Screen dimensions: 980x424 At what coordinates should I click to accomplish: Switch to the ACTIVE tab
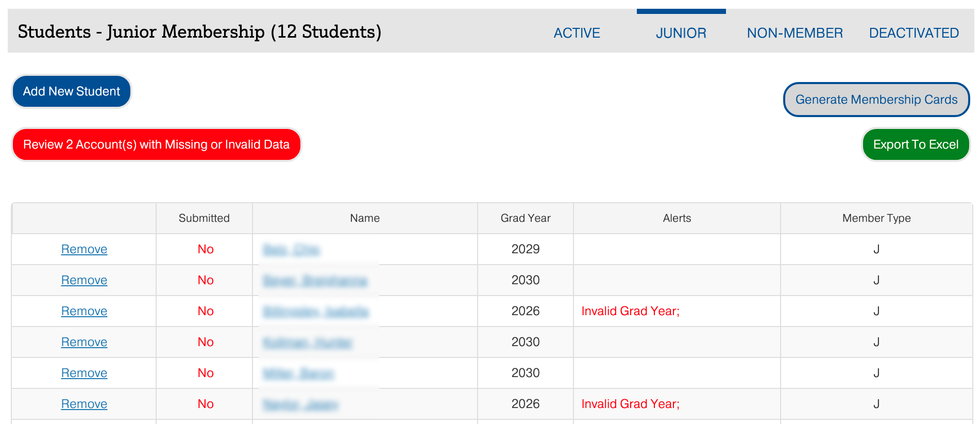click(577, 33)
